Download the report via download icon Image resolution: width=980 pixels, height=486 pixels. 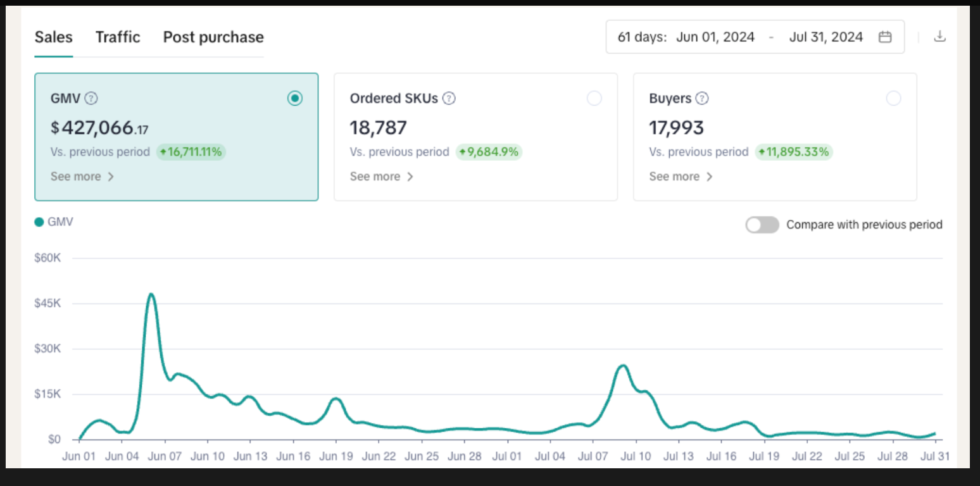pos(940,37)
